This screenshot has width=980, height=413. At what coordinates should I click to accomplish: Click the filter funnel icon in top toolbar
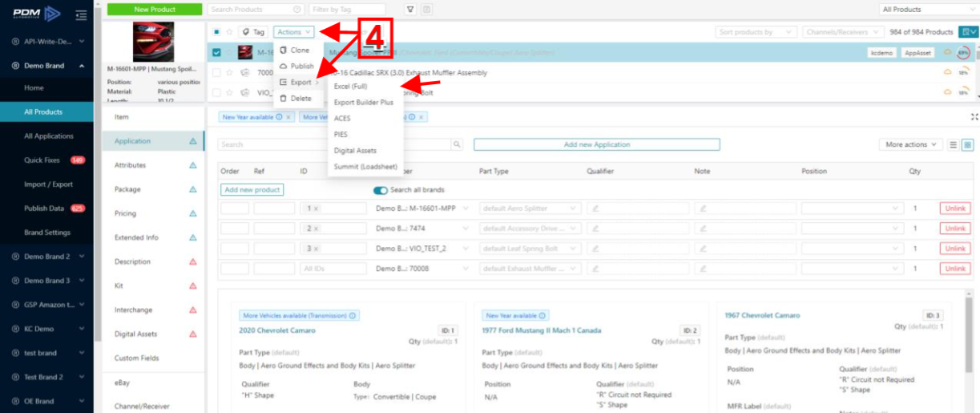tap(410, 10)
